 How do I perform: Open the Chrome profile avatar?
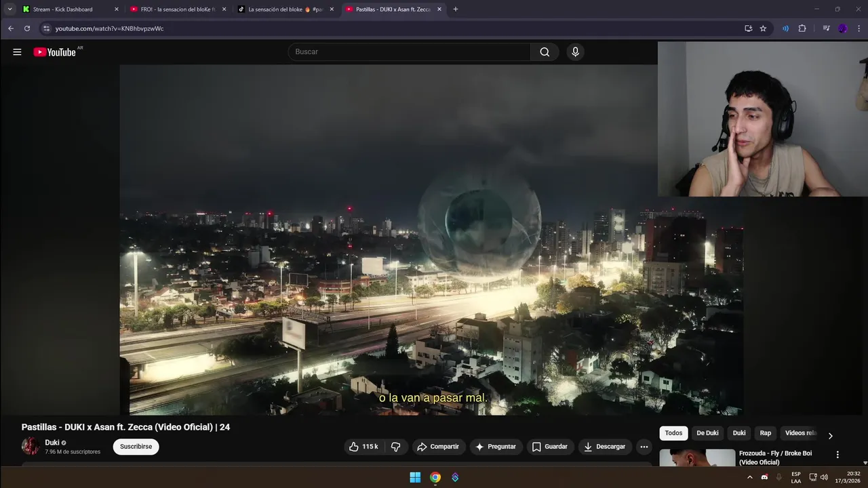(x=843, y=28)
